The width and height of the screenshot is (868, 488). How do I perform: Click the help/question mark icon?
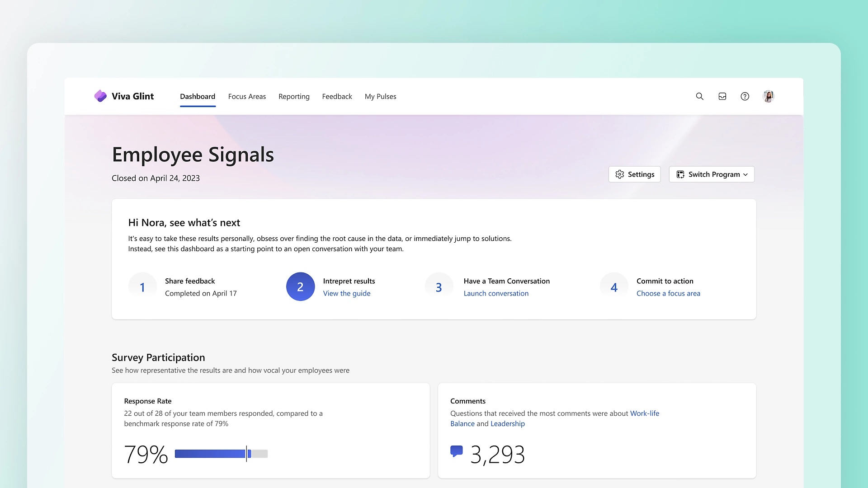tap(745, 96)
